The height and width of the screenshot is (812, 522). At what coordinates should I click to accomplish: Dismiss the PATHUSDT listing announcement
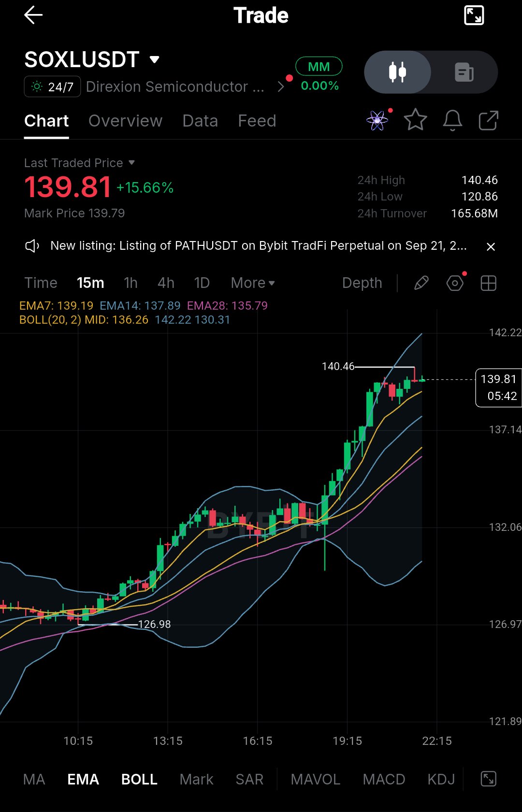491,247
